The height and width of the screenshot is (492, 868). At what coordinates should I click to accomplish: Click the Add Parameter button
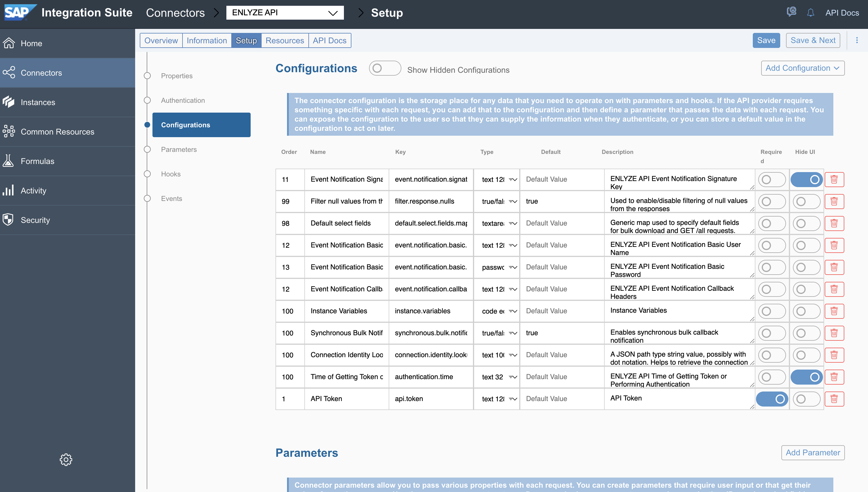(813, 453)
